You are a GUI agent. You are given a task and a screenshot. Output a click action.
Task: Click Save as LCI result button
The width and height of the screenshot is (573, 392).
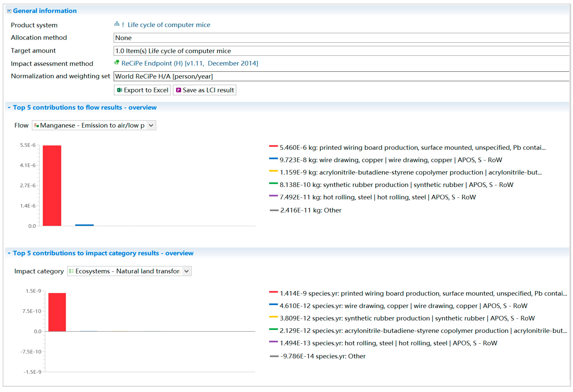pos(205,90)
